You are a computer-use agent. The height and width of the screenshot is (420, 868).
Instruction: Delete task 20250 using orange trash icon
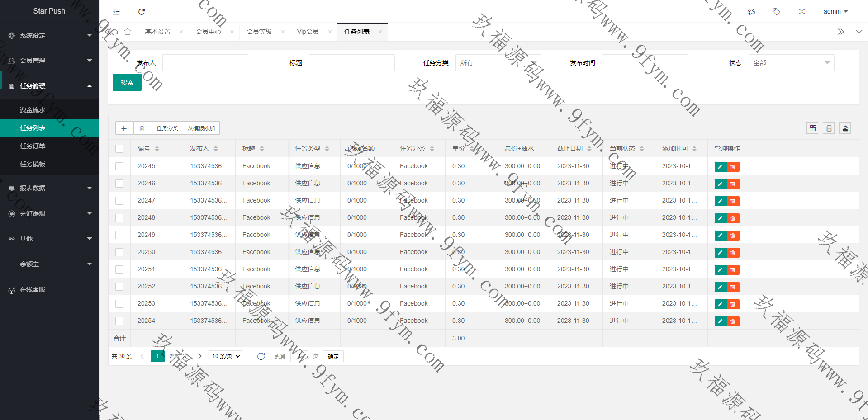click(733, 253)
